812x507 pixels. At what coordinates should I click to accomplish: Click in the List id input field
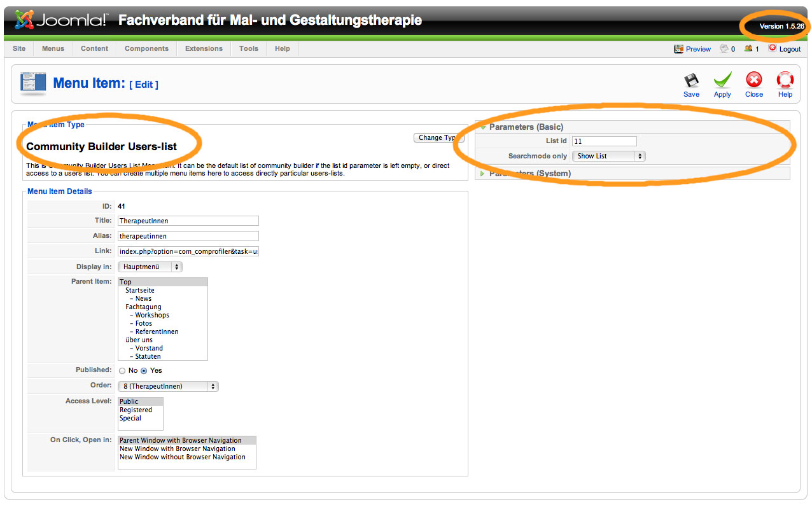point(605,141)
